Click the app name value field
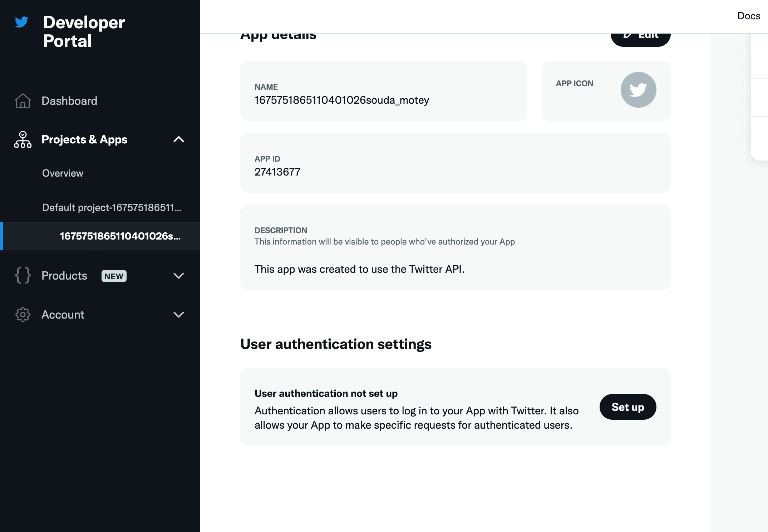The height and width of the screenshot is (532, 768). 341,100
